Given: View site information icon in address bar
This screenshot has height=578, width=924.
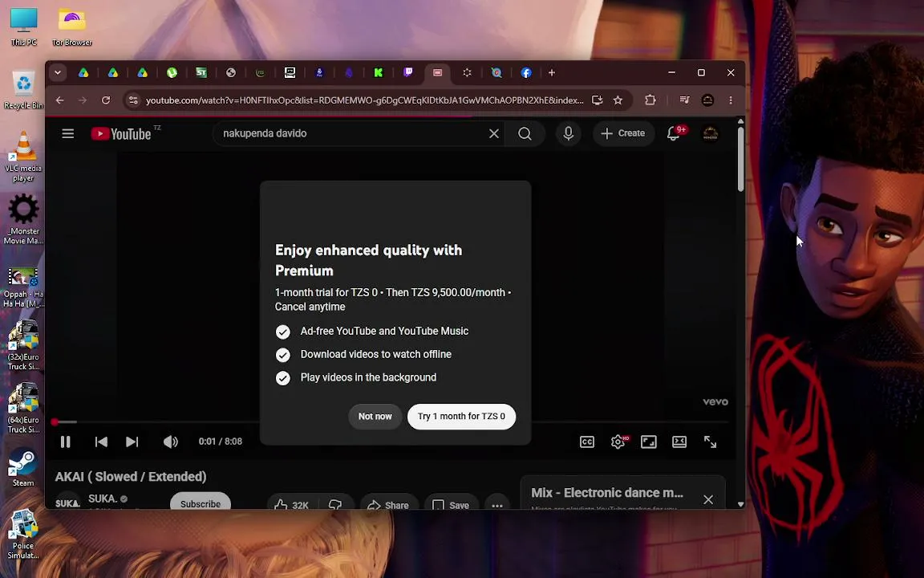Looking at the screenshot, I should pyautogui.click(x=134, y=100).
